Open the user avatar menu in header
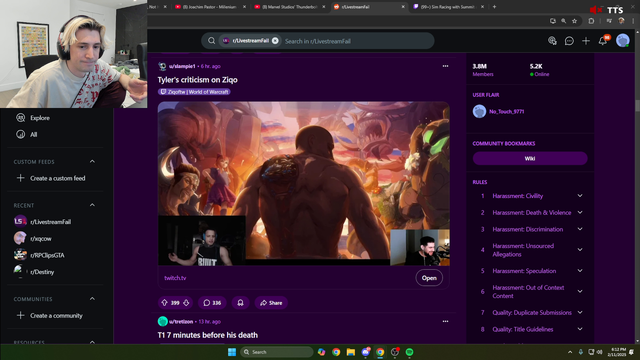Image resolution: width=640 pixels, height=360 pixels. [622, 41]
